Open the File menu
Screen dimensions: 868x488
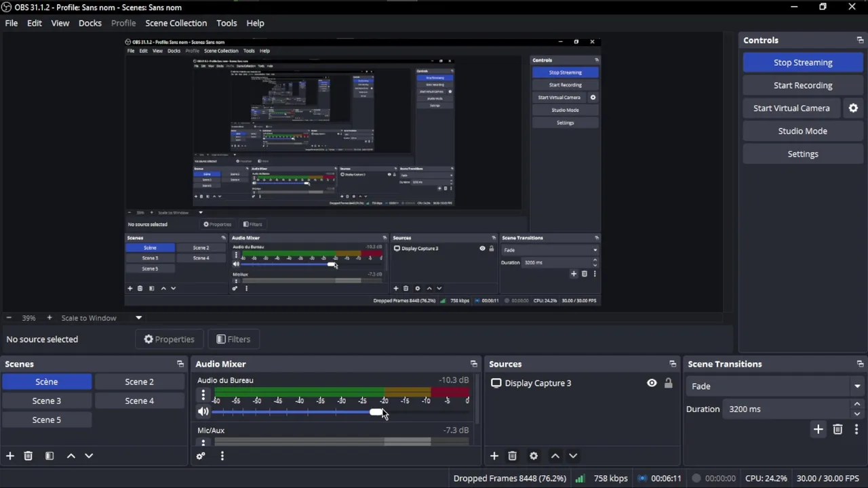click(12, 23)
